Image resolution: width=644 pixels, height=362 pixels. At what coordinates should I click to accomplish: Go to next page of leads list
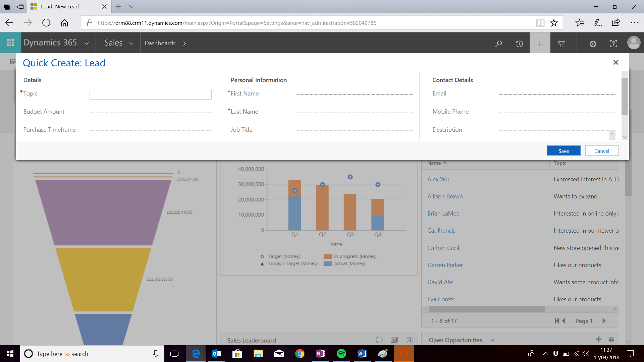tap(604, 321)
